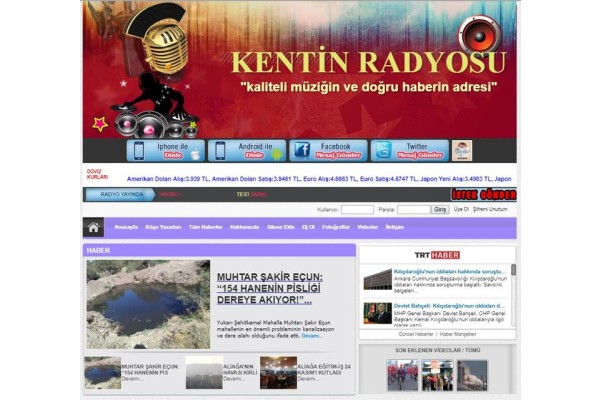Image resolution: width=600 pixels, height=400 pixels.
Task: Open İletişim menu item
Action: pos(395,227)
